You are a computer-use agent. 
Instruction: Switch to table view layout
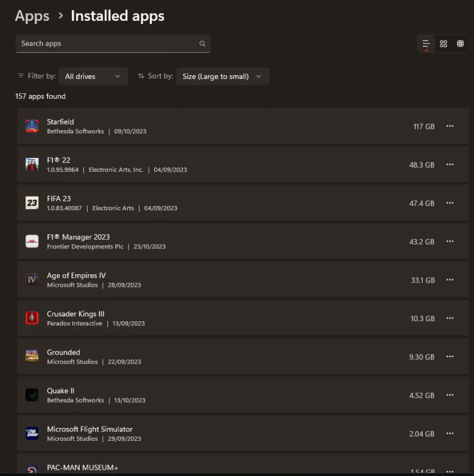[x=460, y=44]
